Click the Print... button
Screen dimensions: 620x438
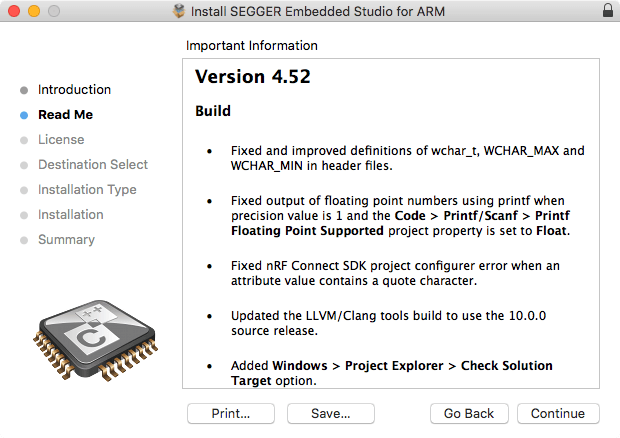(230, 413)
